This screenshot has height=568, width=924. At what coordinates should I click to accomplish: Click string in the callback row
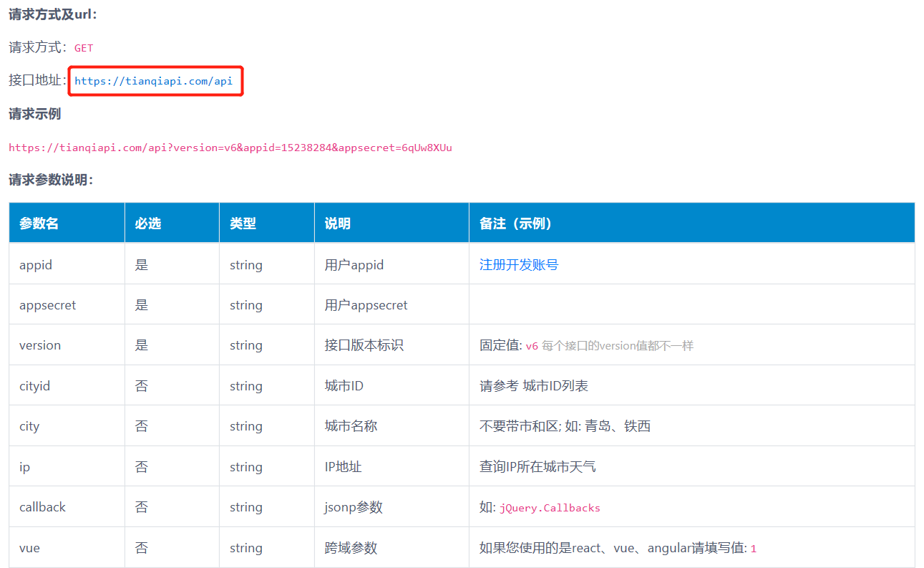point(246,507)
